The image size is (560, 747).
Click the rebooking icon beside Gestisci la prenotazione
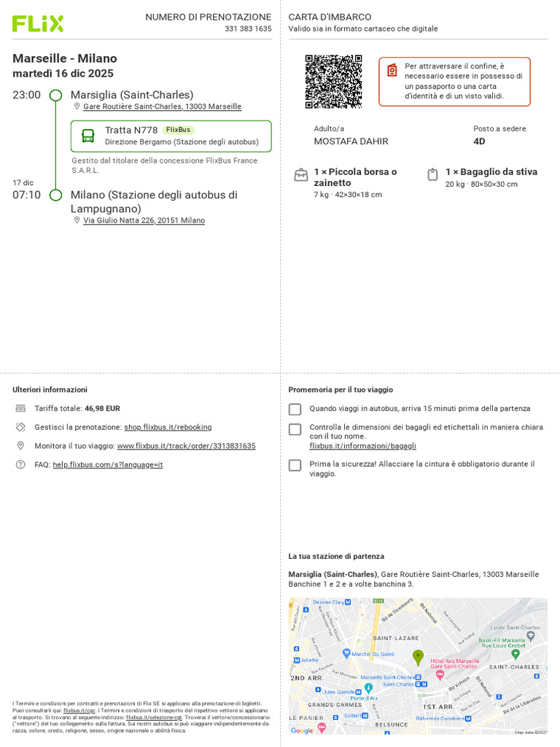pos(20,427)
